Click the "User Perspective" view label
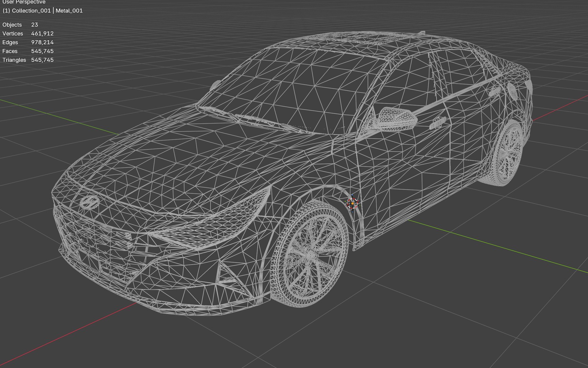 click(x=24, y=2)
